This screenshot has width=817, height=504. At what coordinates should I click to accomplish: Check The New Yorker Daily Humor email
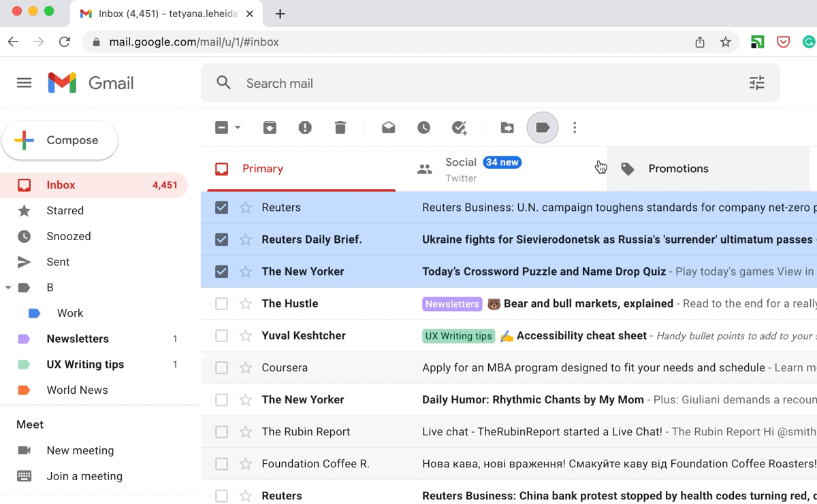[221, 399]
